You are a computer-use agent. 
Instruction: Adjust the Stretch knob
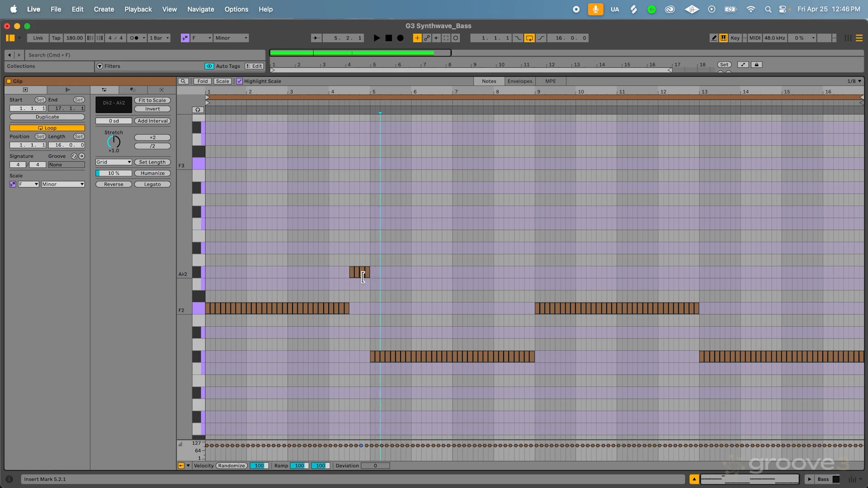point(113,142)
